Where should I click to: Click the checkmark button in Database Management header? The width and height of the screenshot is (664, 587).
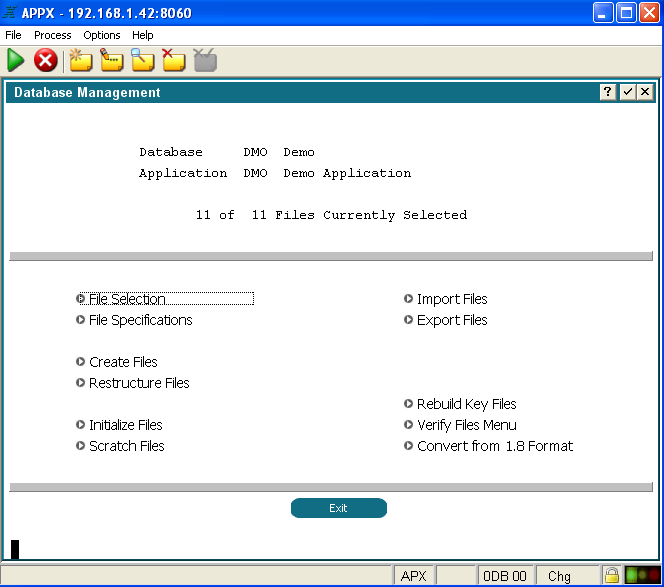click(x=627, y=92)
